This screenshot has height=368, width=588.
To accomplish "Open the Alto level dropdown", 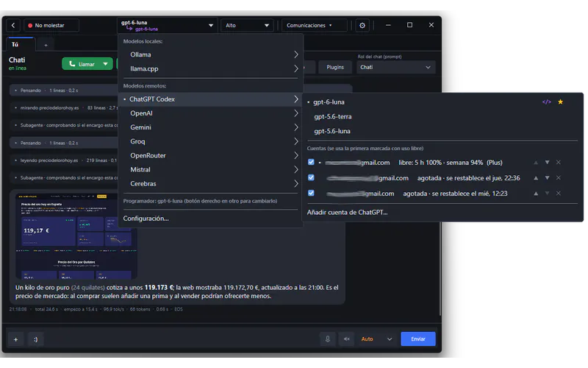I will [x=247, y=25].
